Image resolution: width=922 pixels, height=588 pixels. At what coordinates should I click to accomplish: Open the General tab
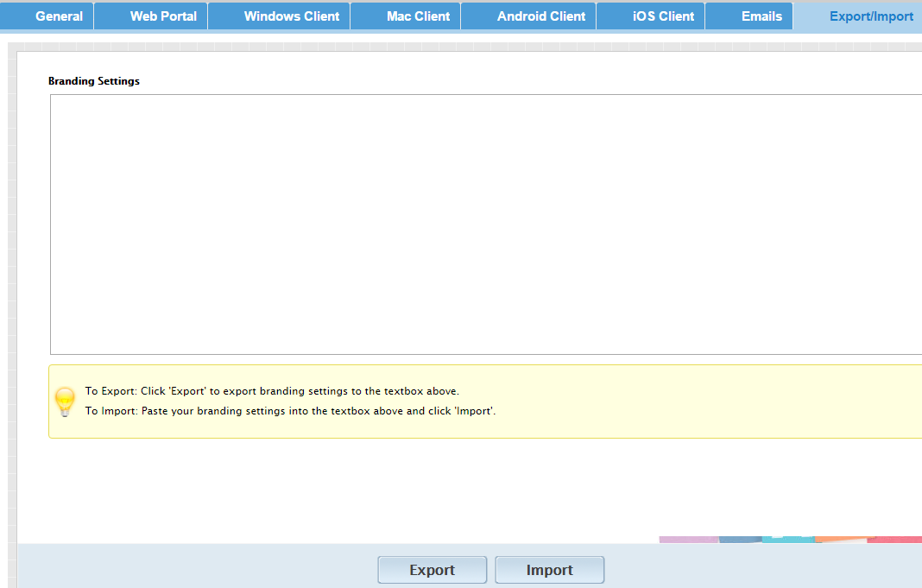[x=47, y=16]
